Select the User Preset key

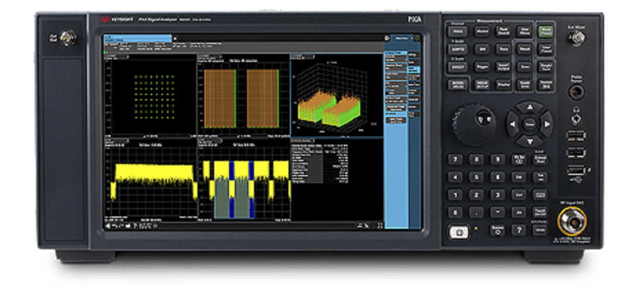(546, 49)
